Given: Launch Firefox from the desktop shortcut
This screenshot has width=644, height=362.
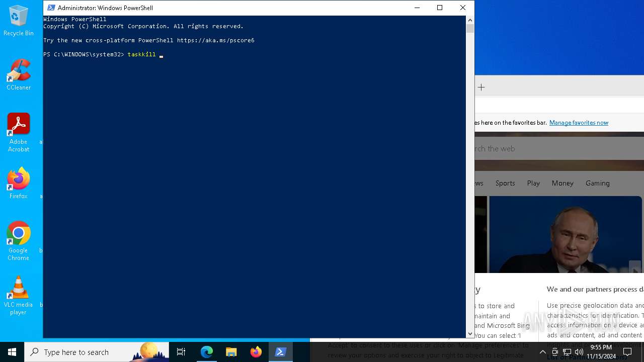Looking at the screenshot, I should click(x=19, y=184).
